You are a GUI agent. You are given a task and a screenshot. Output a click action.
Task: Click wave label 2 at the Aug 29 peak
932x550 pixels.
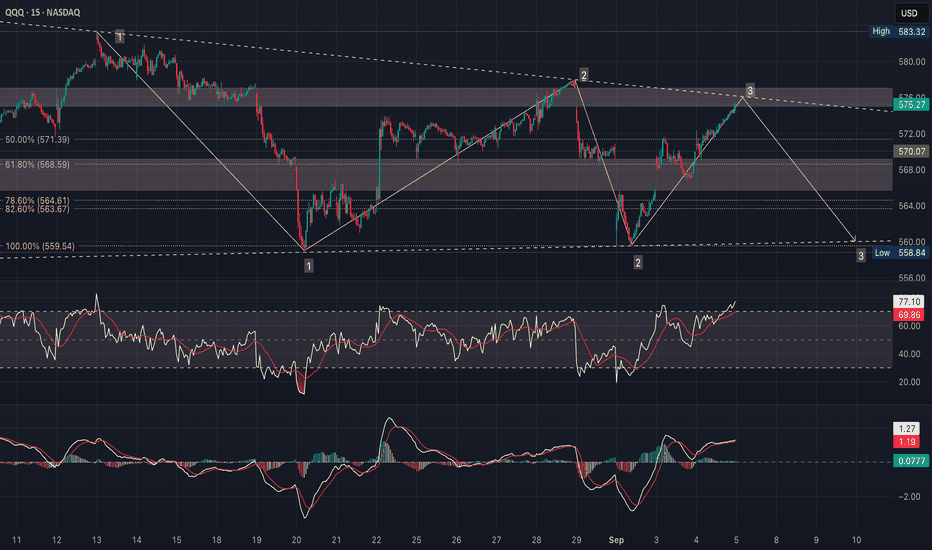pyautogui.click(x=584, y=76)
